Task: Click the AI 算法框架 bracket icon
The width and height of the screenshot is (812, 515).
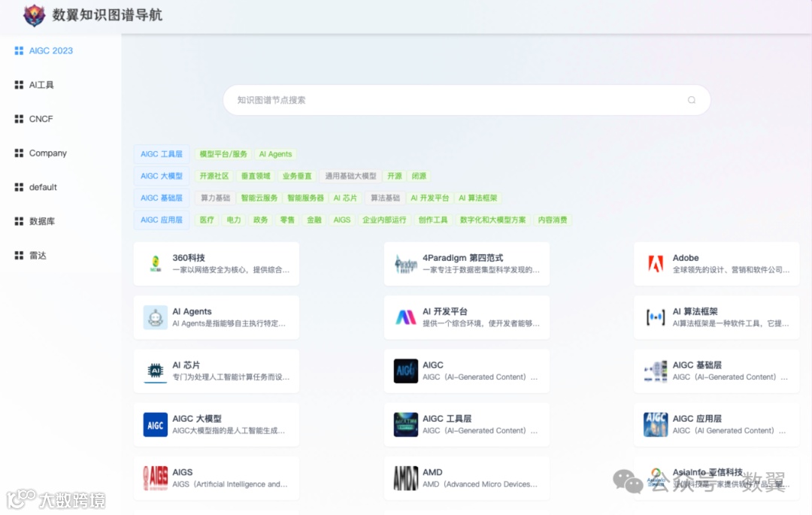Action: coord(656,317)
